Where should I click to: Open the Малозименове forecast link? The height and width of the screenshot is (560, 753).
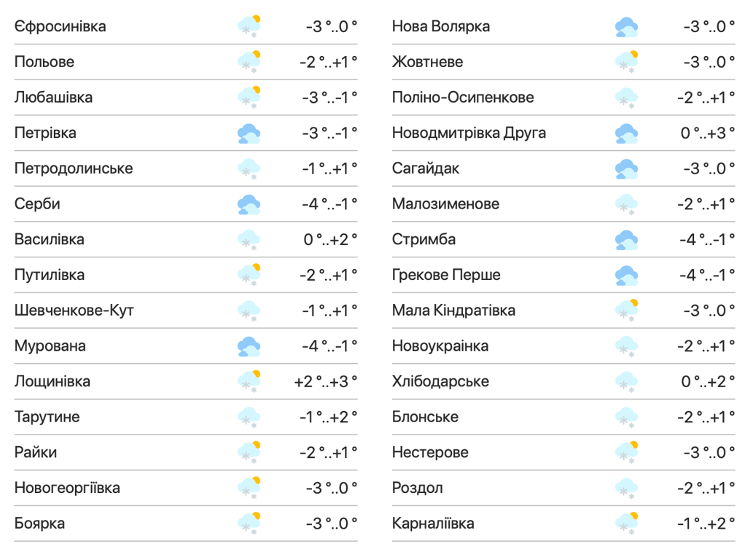point(445,203)
